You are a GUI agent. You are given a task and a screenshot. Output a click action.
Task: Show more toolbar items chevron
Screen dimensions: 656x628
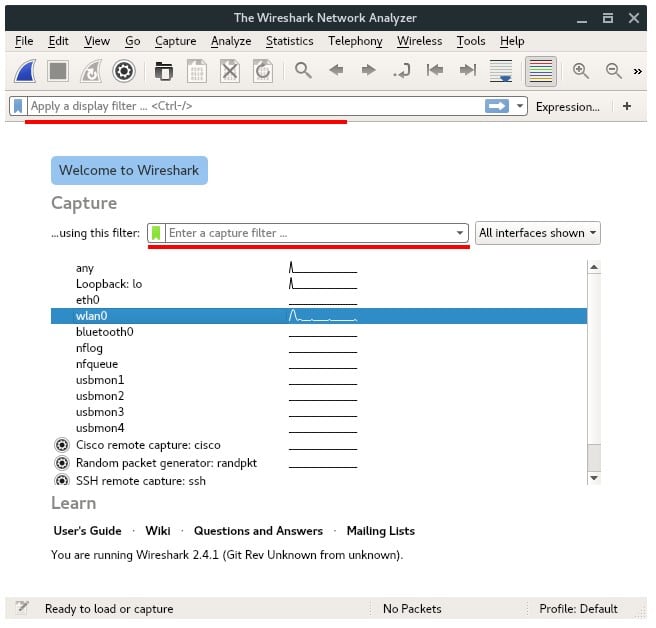[637, 72]
